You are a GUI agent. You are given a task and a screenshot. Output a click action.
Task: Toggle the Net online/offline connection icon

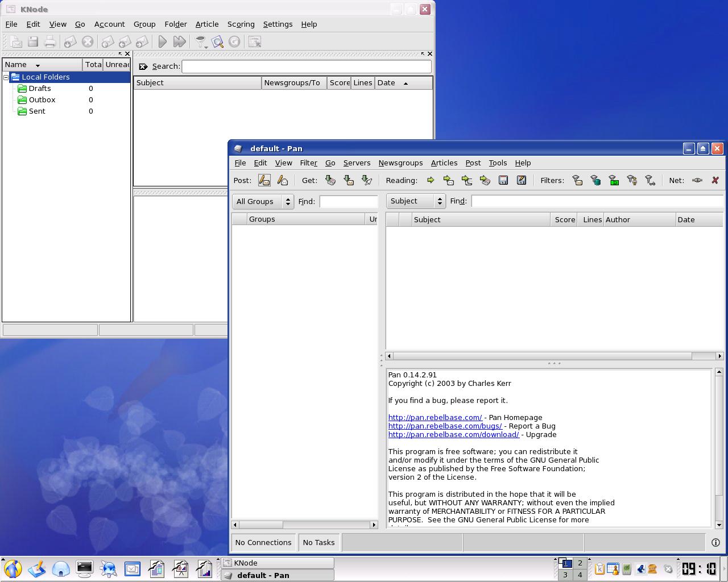click(697, 180)
